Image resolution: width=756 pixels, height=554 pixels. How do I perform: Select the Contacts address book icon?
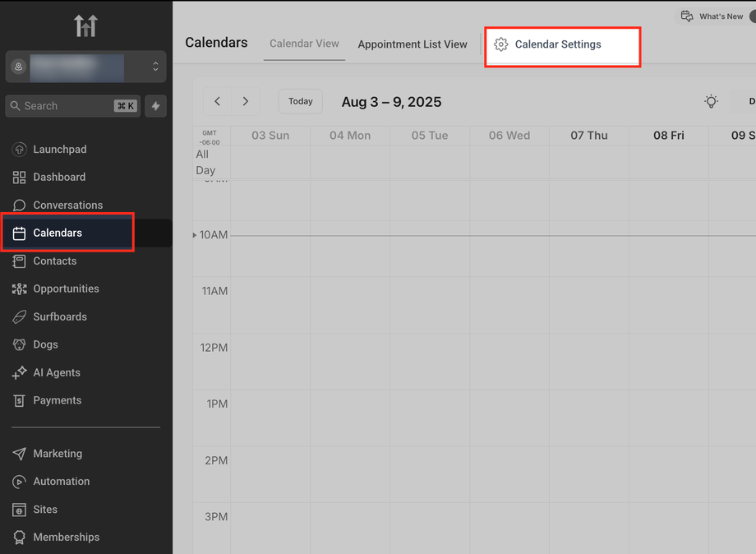point(19,261)
